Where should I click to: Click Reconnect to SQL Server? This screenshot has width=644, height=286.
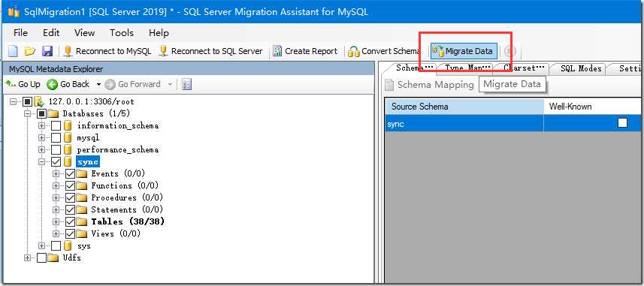(x=211, y=51)
